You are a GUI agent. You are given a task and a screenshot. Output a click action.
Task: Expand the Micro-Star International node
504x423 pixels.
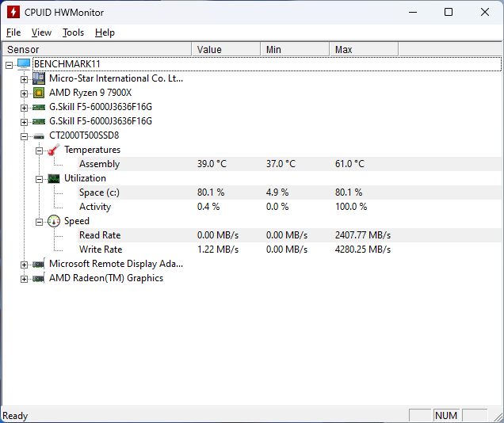tap(24, 79)
